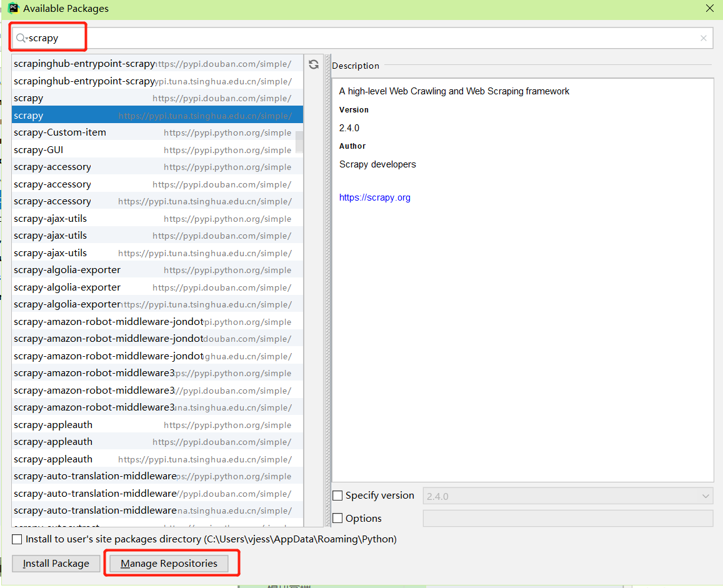This screenshot has width=723, height=588.
Task: Select scrapy-appleauth from pypi.python.org
Action: pos(157,425)
